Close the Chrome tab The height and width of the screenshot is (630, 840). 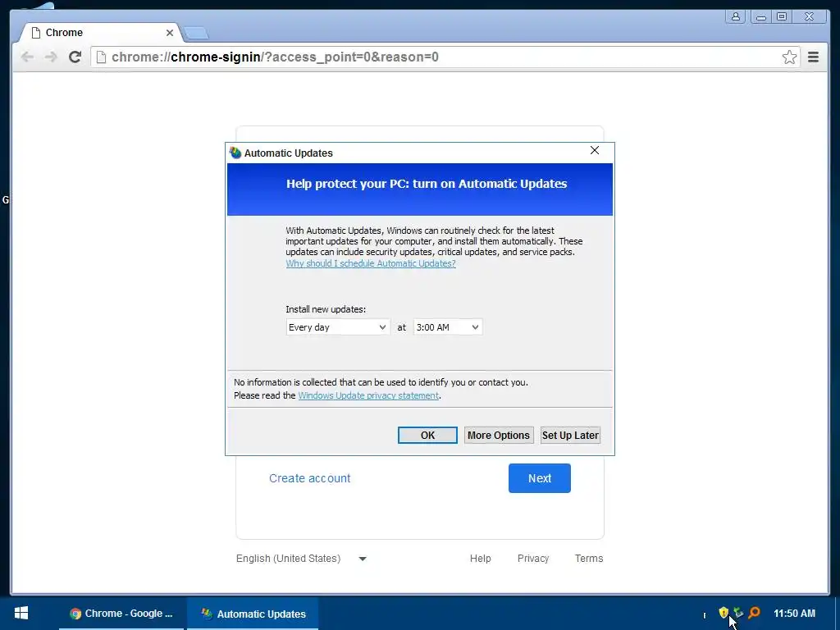click(x=169, y=33)
